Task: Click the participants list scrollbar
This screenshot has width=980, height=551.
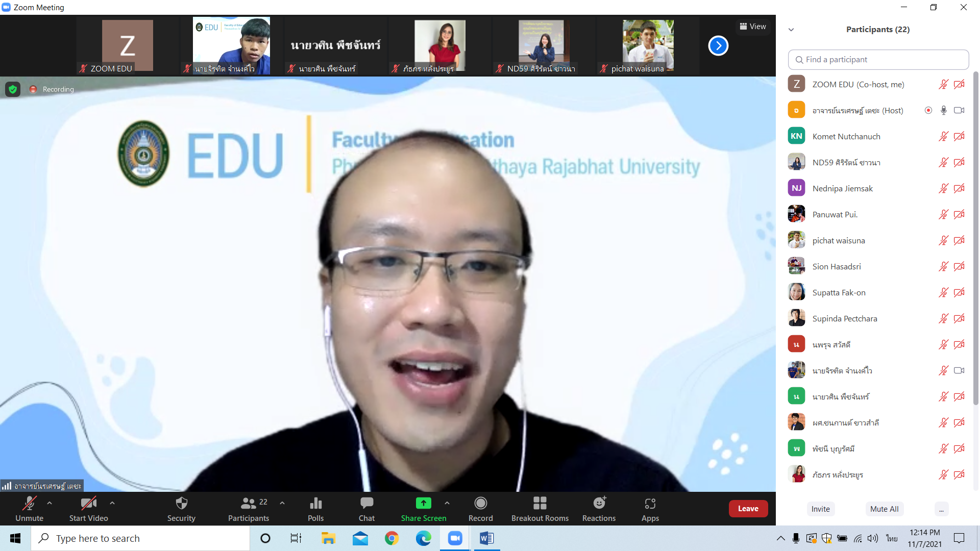Action: [x=976, y=238]
